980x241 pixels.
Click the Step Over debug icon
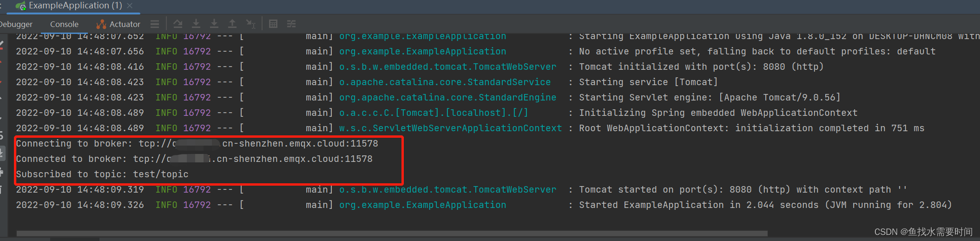(178, 24)
